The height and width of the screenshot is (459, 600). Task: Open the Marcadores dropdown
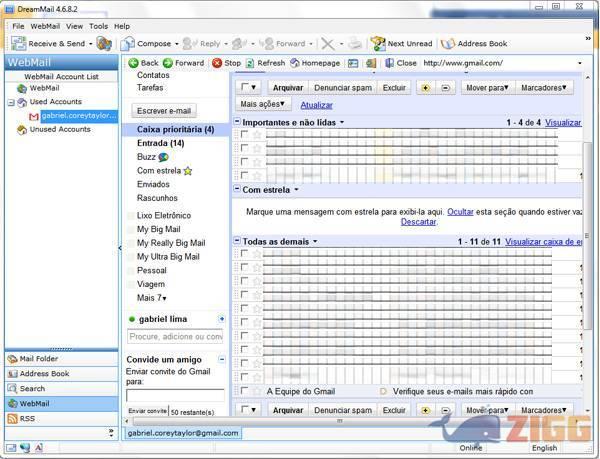pos(543,88)
